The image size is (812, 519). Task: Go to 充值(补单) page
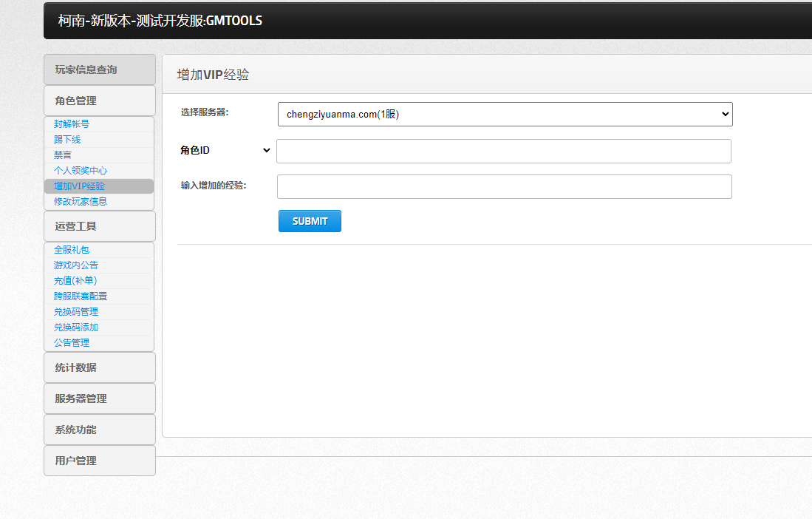coord(75,281)
